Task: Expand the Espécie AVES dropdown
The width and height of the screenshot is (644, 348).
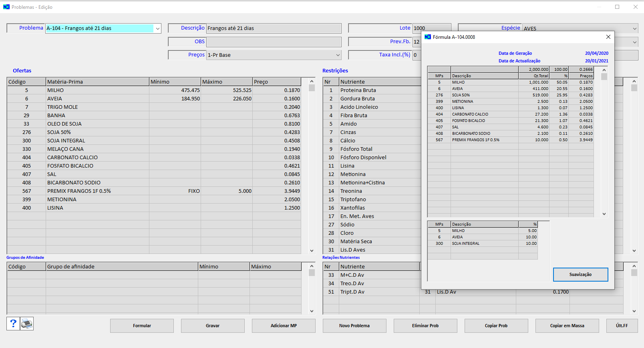Action: pyautogui.click(x=634, y=28)
